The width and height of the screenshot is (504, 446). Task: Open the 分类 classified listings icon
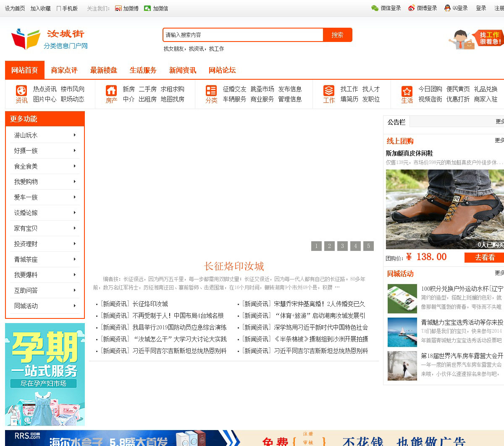click(211, 91)
